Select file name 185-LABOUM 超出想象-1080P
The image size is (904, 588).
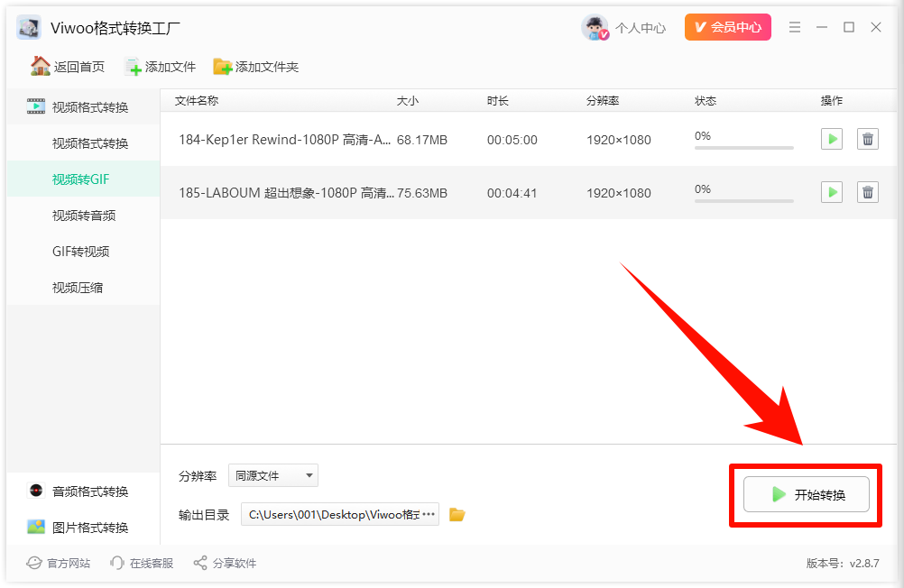pos(286,192)
